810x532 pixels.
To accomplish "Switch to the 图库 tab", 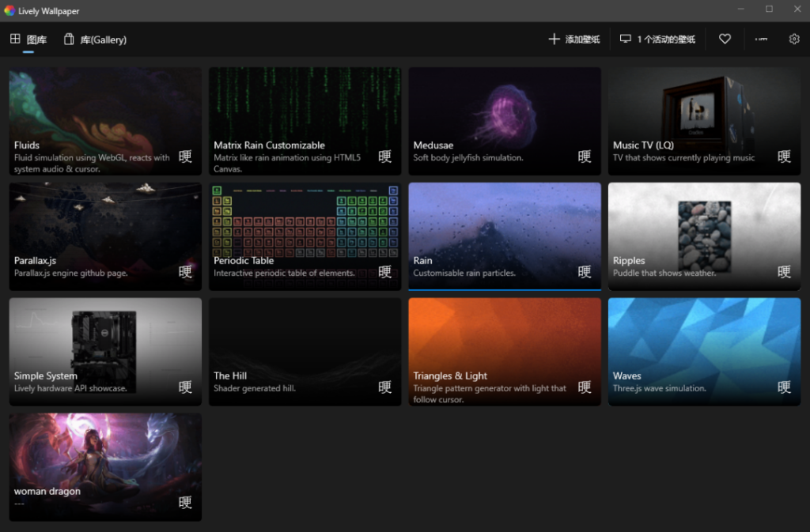I will (x=28, y=40).
